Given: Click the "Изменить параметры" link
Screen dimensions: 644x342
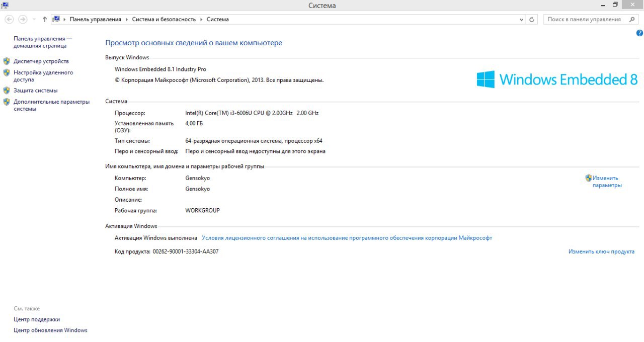Looking at the screenshot, I should point(607,182).
